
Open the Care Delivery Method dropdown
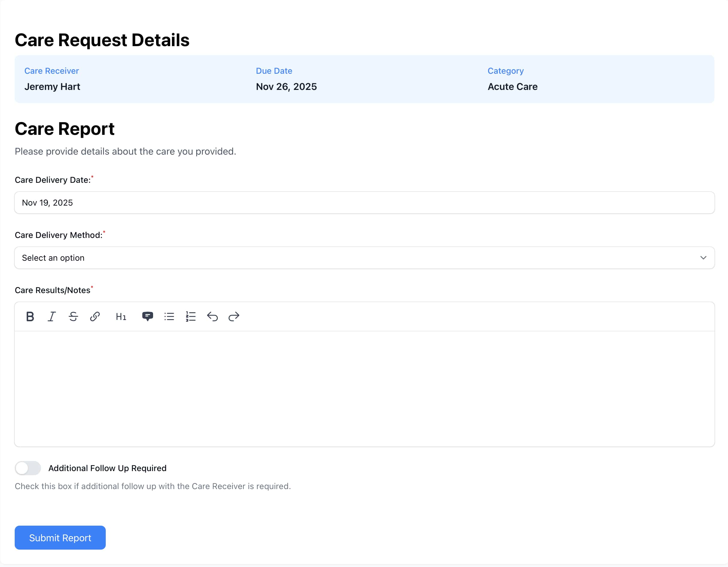click(364, 257)
